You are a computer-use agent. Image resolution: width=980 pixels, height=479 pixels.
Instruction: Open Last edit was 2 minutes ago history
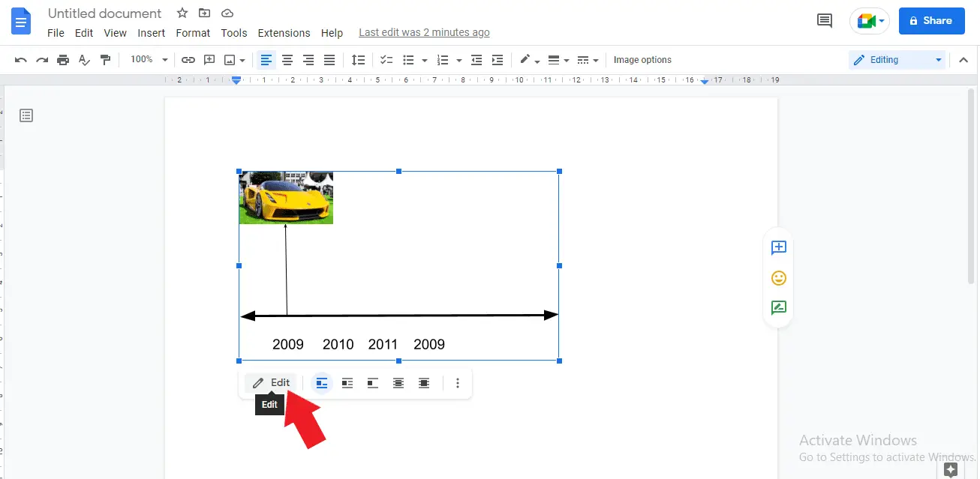pyautogui.click(x=424, y=32)
